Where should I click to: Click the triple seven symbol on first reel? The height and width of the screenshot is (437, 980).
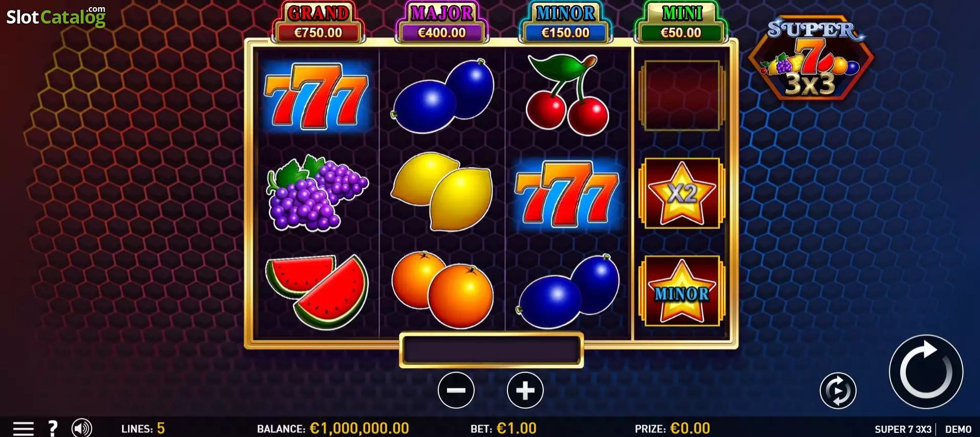point(316,96)
